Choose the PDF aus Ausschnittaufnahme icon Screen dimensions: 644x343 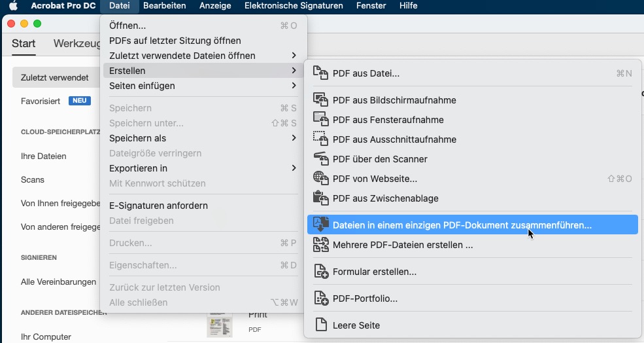[320, 139]
